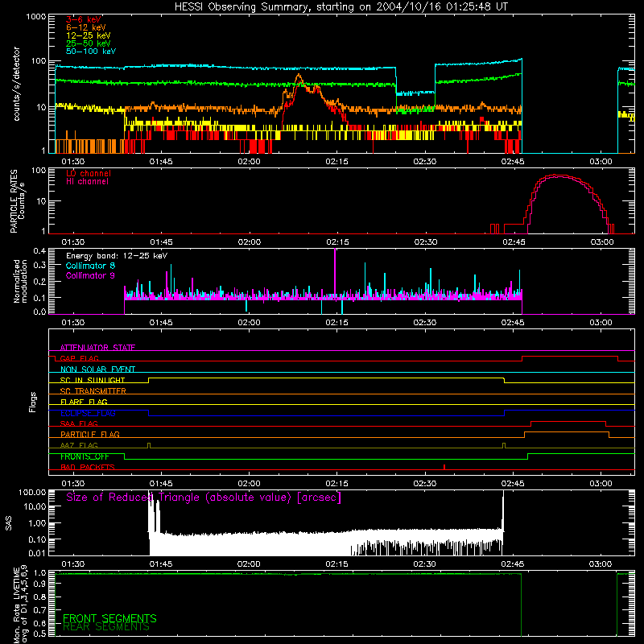644x644 pixels.
Task: Select the 25-50 keV legend label
Action: point(89,43)
